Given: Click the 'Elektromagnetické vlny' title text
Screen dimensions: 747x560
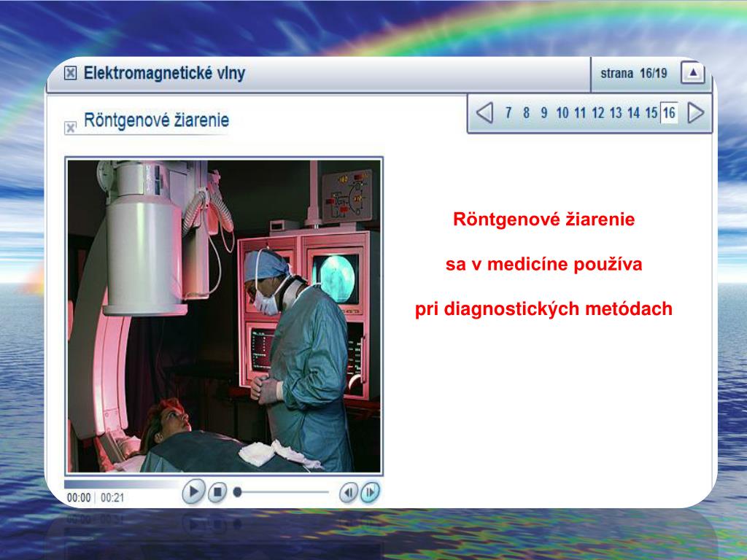Looking at the screenshot, I should click(x=164, y=74).
